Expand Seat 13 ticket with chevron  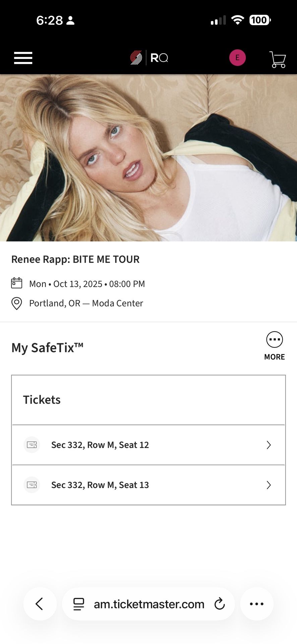(x=269, y=485)
